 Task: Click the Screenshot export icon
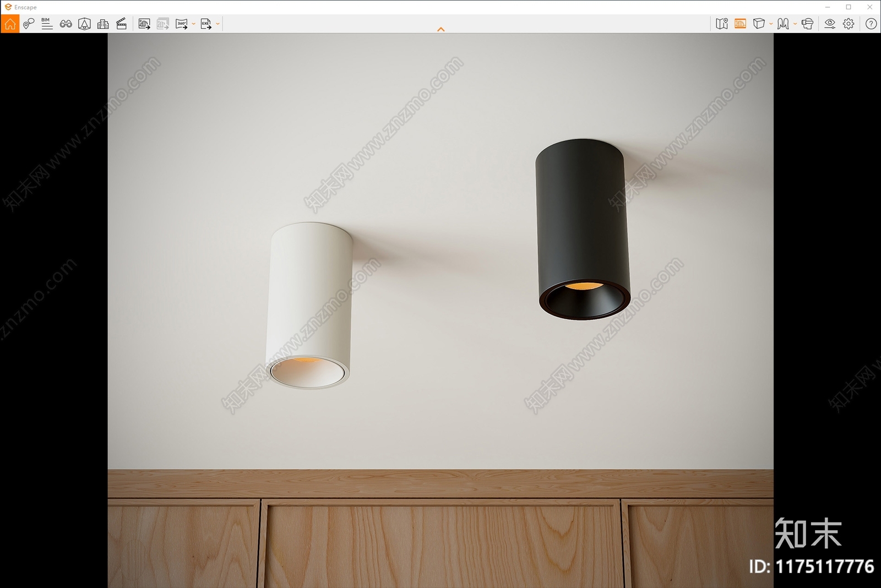[144, 24]
